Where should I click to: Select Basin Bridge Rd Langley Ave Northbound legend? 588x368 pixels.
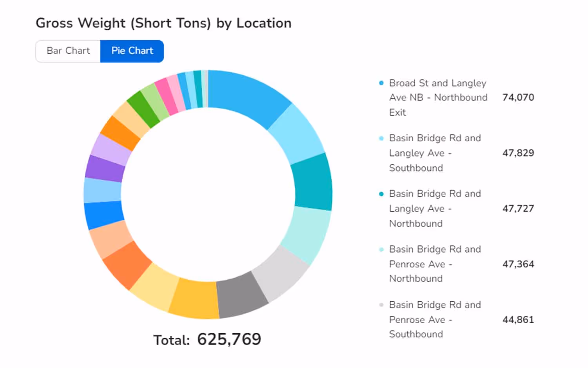435,209
